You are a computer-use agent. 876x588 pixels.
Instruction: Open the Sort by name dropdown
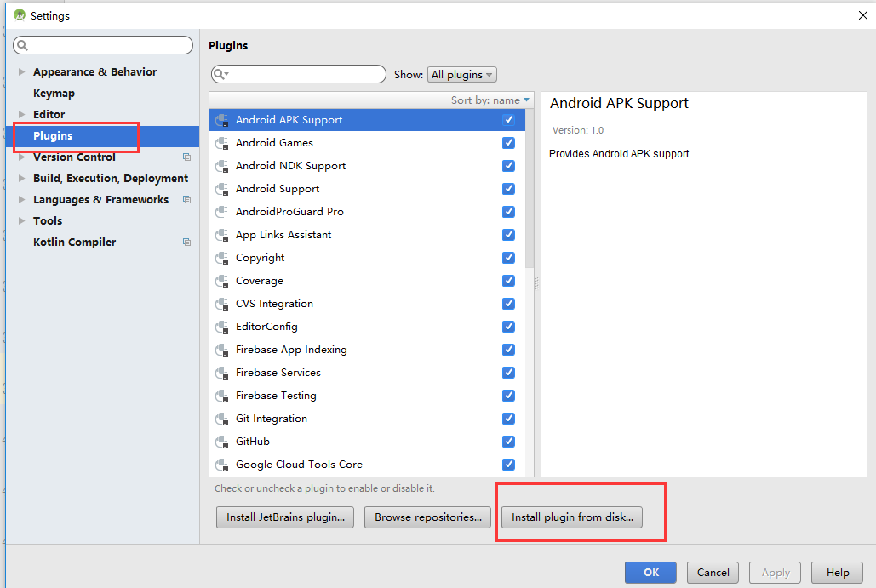(x=490, y=100)
